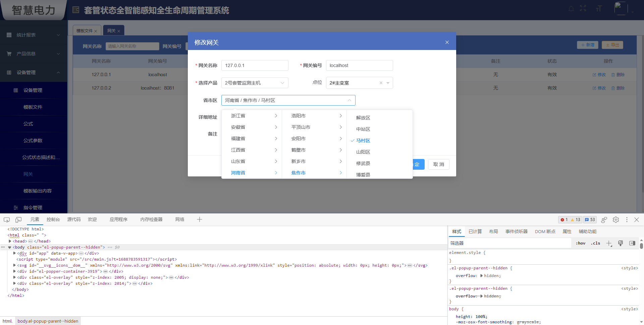Click 修改 link for 127.0.0.2 row

pos(599,88)
